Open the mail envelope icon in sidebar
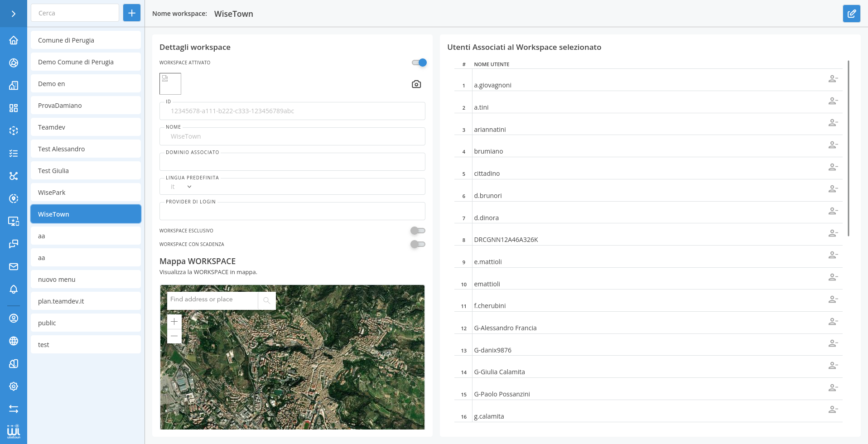Viewport: 868px width, 444px height. click(14, 267)
